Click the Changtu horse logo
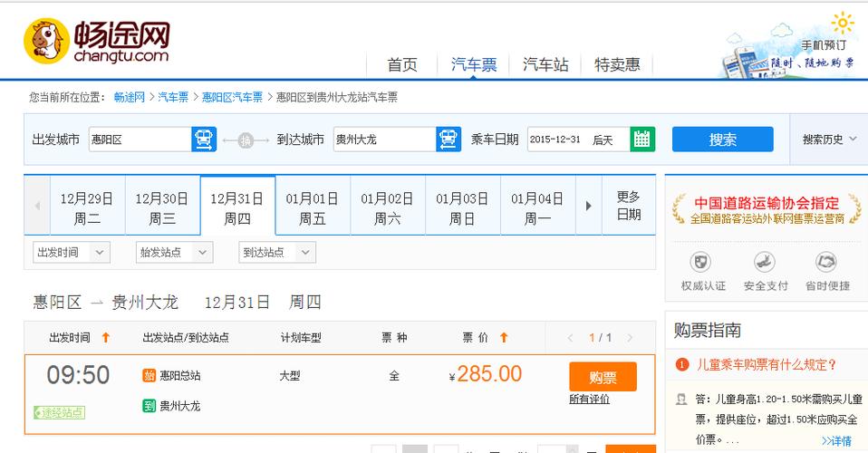The height and width of the screenshot is (453, 868). coord(46,41)
